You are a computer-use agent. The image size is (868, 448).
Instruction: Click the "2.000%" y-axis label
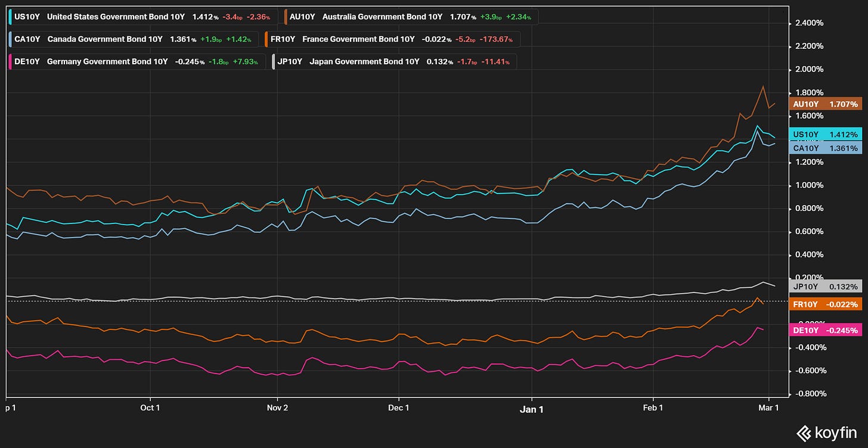(x=810, y=70)
